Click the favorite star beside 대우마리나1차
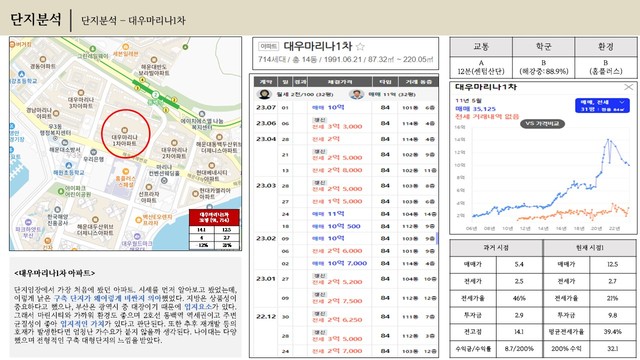The image size is (640, 360). tap(360, 47)
